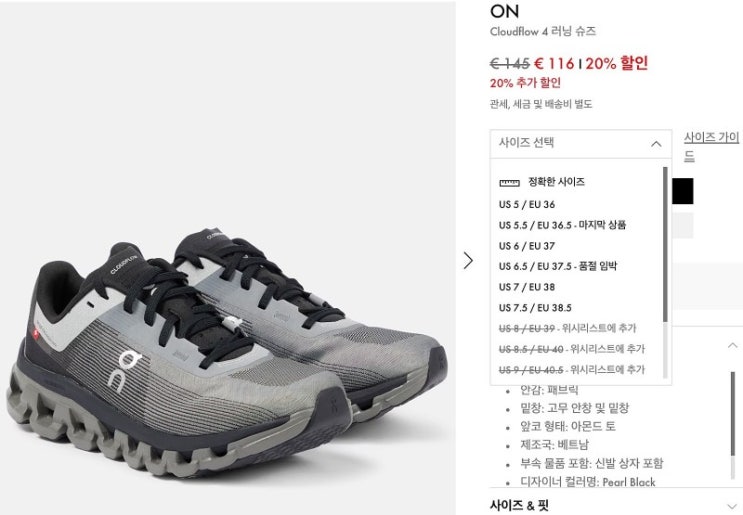Select size US 5 / EU 36
This screenshot has width=743, height=515.
pos(526,204)
